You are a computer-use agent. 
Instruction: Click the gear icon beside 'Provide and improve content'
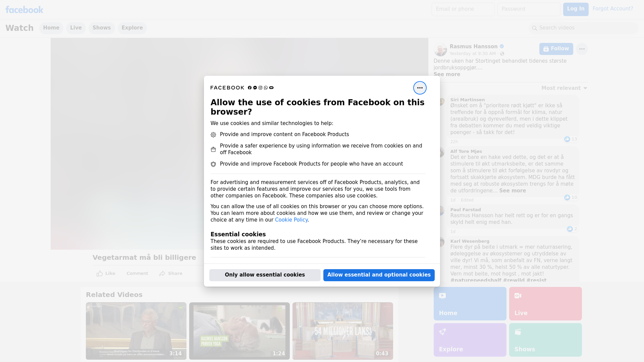click(x=213, y=135)
